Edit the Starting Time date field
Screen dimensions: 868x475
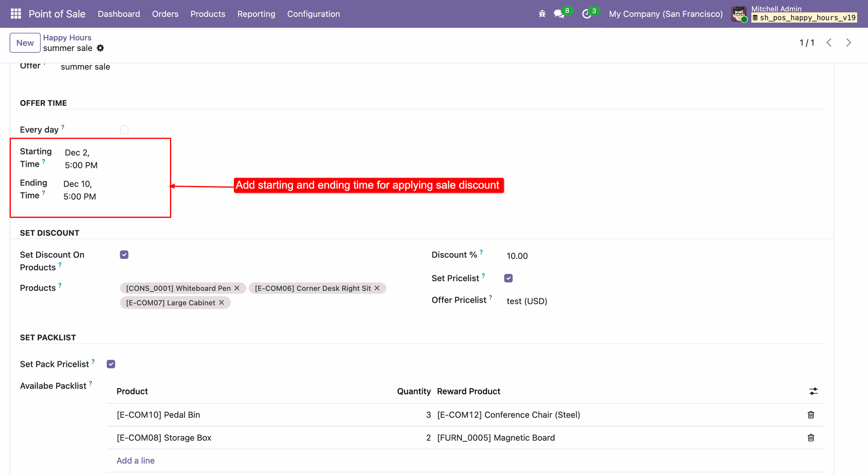(80, 159)
